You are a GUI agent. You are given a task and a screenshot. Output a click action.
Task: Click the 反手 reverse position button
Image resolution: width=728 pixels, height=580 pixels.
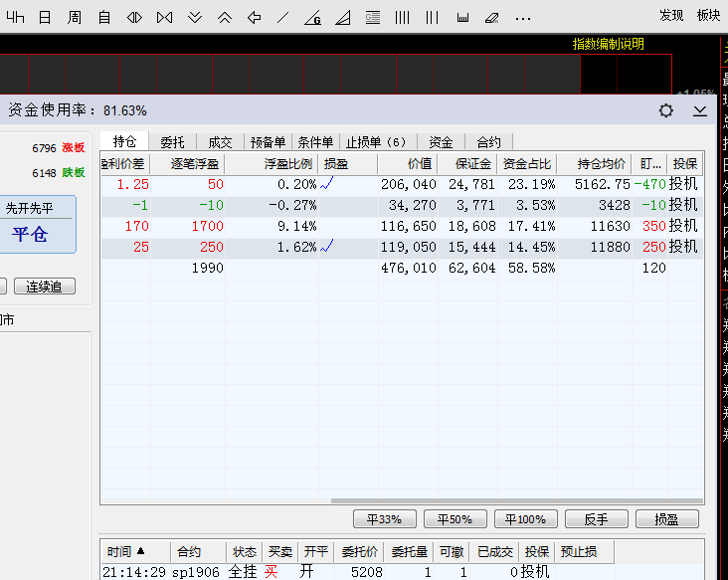point(596,519)
